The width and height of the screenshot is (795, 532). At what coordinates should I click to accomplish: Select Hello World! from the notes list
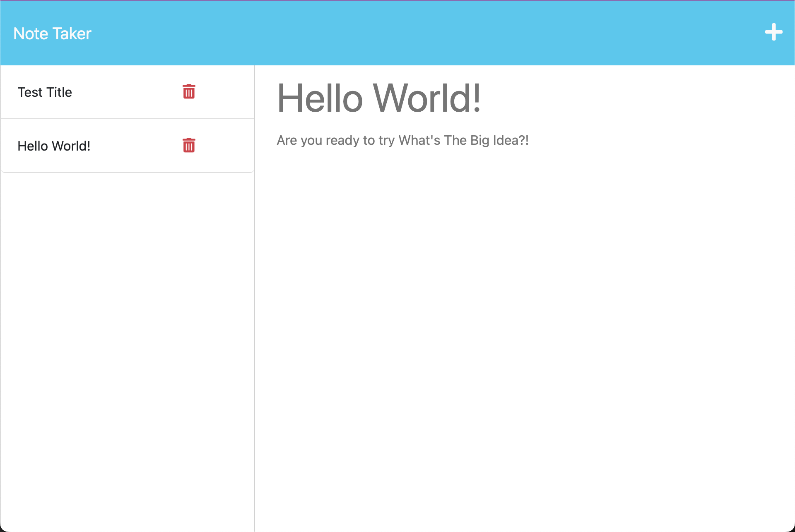[x=54, y=146]
